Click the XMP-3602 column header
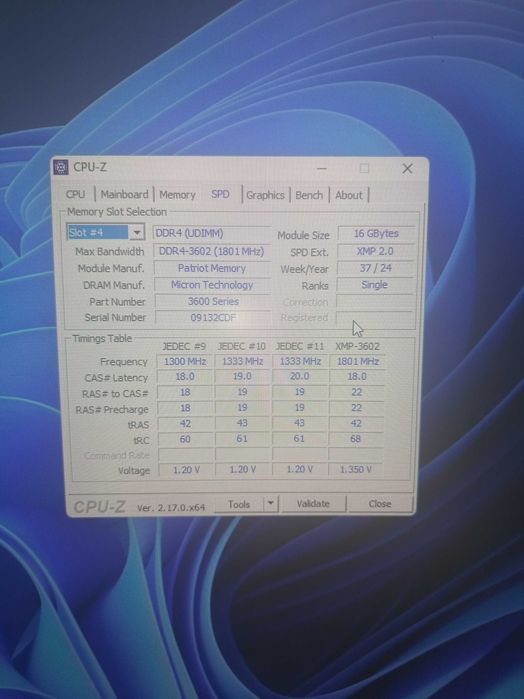The image size is (524, 699). point(357,346)
